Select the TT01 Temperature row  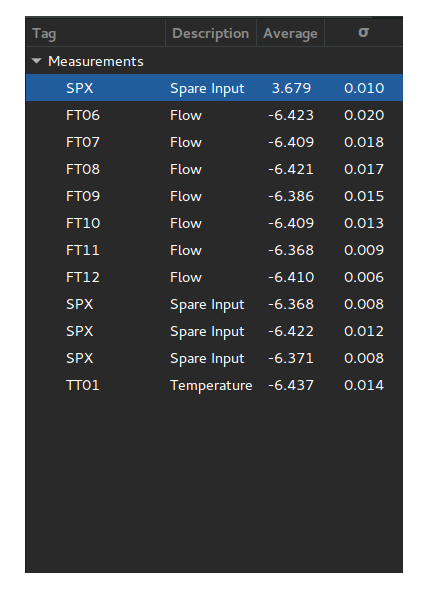214,385
